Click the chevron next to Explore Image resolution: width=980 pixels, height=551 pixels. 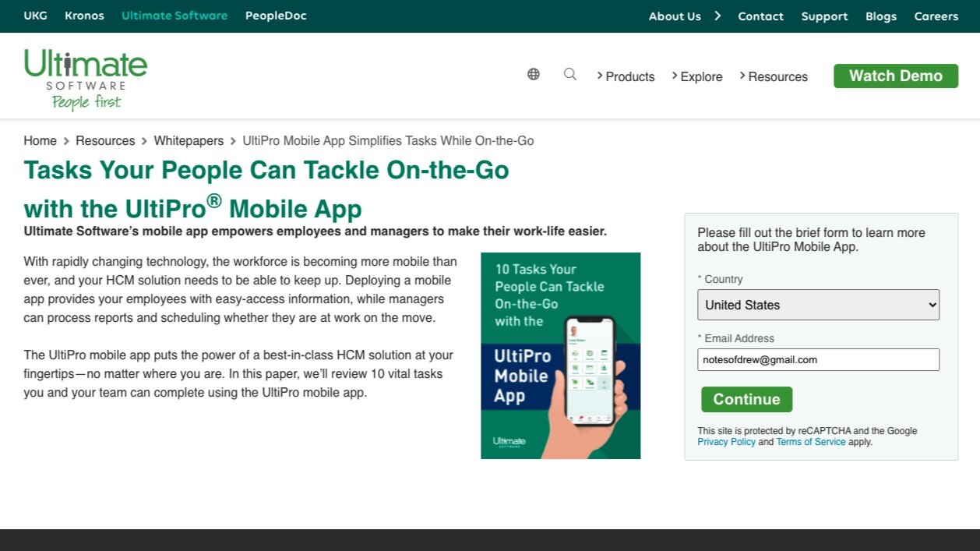[675, 76]
